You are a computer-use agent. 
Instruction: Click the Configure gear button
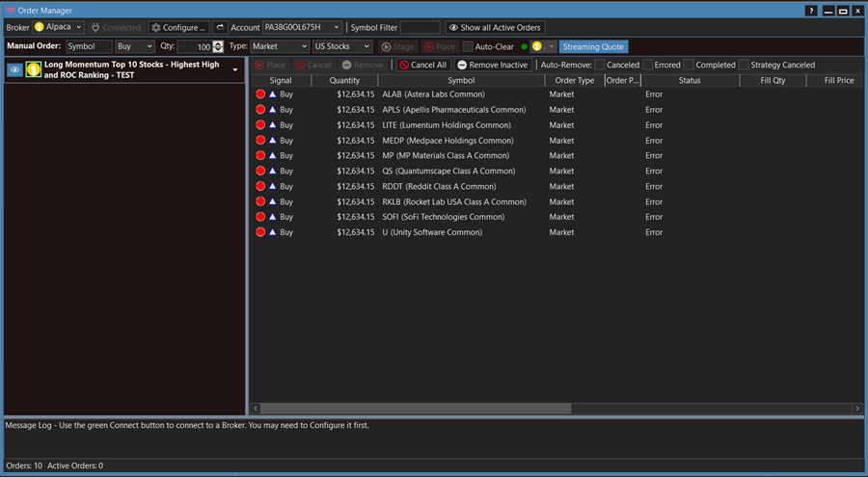click(x=178, y=28)
